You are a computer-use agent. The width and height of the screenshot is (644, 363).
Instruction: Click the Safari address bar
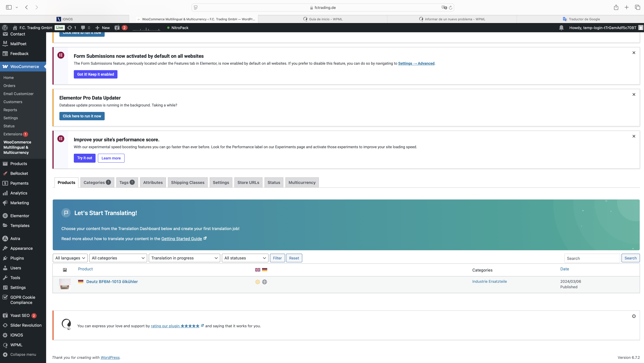tap(322, 7)
